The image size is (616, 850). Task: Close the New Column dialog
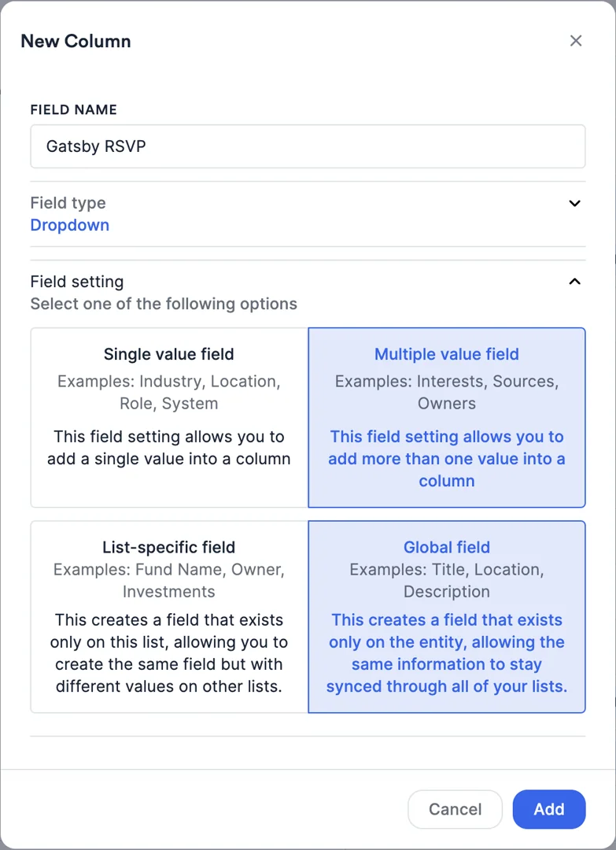point(575,40)
